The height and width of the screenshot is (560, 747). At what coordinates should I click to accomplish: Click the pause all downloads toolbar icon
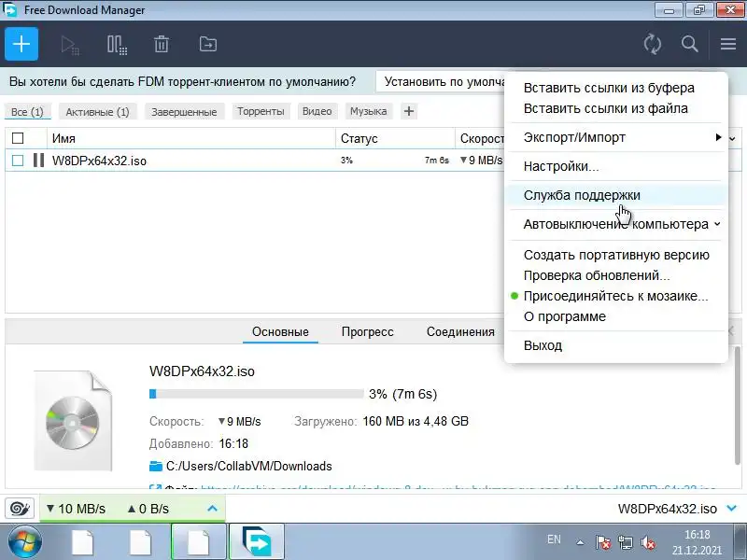coord(117,45)
